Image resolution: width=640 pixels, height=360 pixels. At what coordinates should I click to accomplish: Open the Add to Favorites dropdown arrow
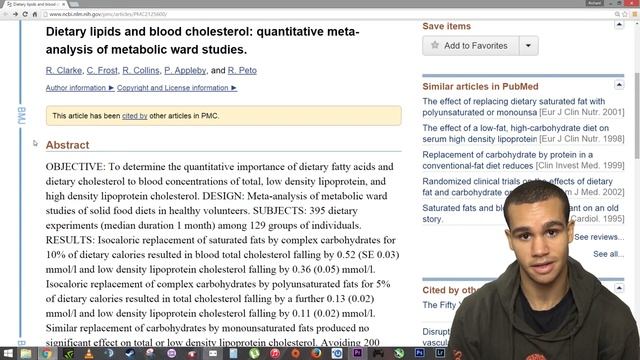click(529, 46)
